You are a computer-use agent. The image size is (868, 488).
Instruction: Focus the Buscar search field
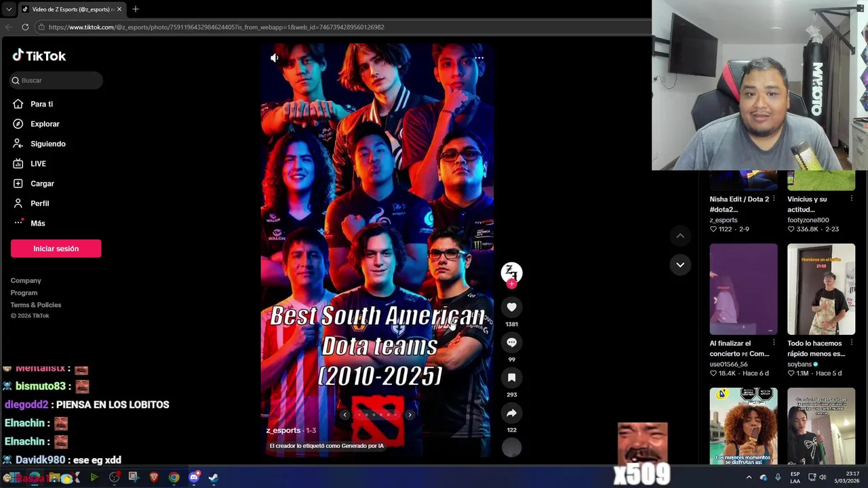click(x=56, y=80)
